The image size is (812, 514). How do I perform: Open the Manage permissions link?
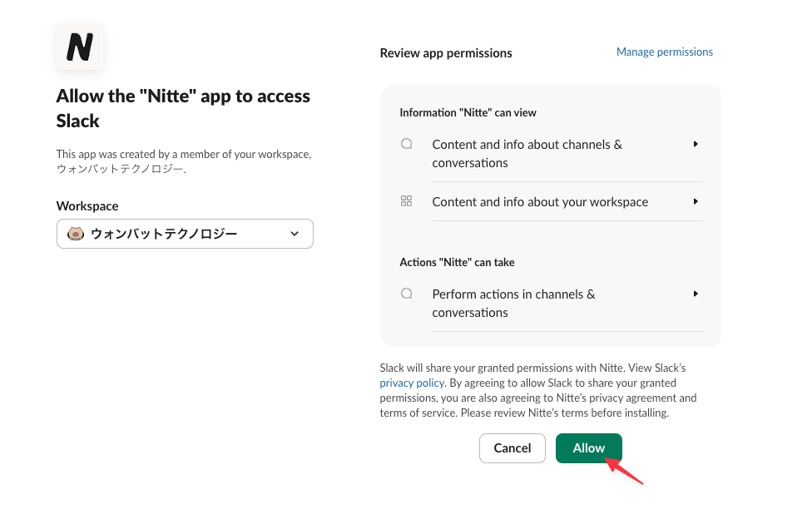tap(664, 52)
